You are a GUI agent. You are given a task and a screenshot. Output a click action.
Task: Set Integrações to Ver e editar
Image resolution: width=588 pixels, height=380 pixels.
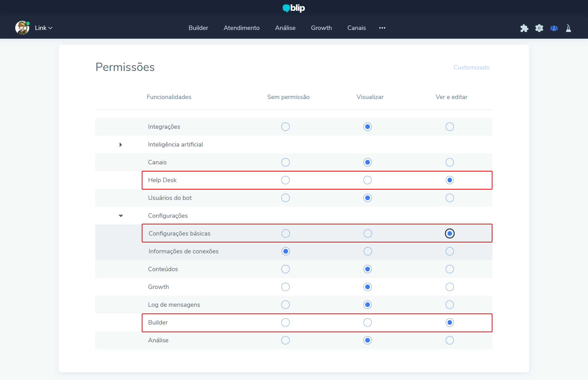click(x=449, y=127)
